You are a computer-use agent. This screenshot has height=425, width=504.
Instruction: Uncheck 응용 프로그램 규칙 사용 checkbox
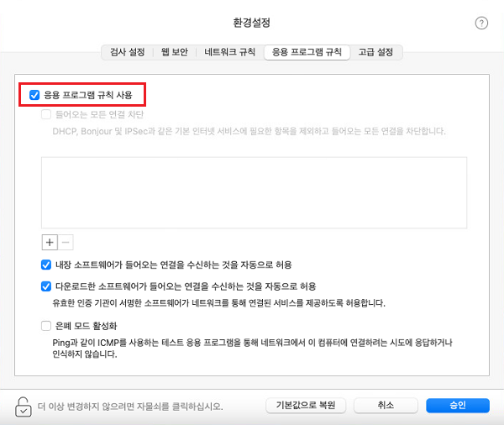click(34, 95)
